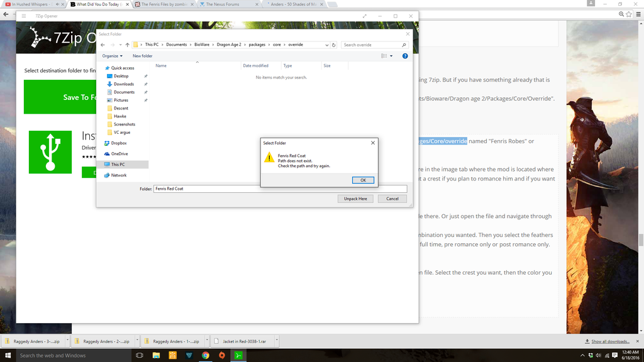Click inside the Folder name field
This screenshot has width=644, height=362.
point(252,188)
